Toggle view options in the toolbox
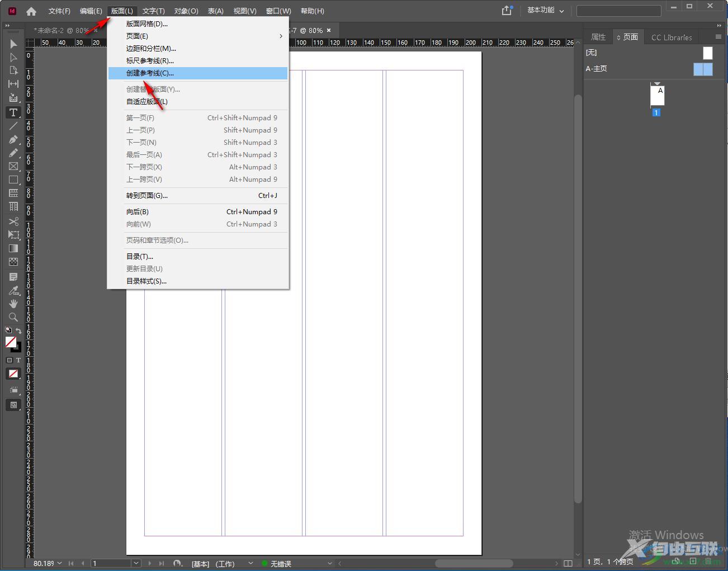 click(x=13, y=390)
